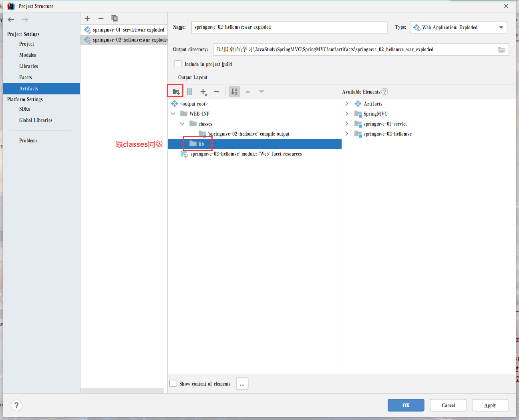
Task: Browse for the output directory folder
Action: click(x=501, y=50)
